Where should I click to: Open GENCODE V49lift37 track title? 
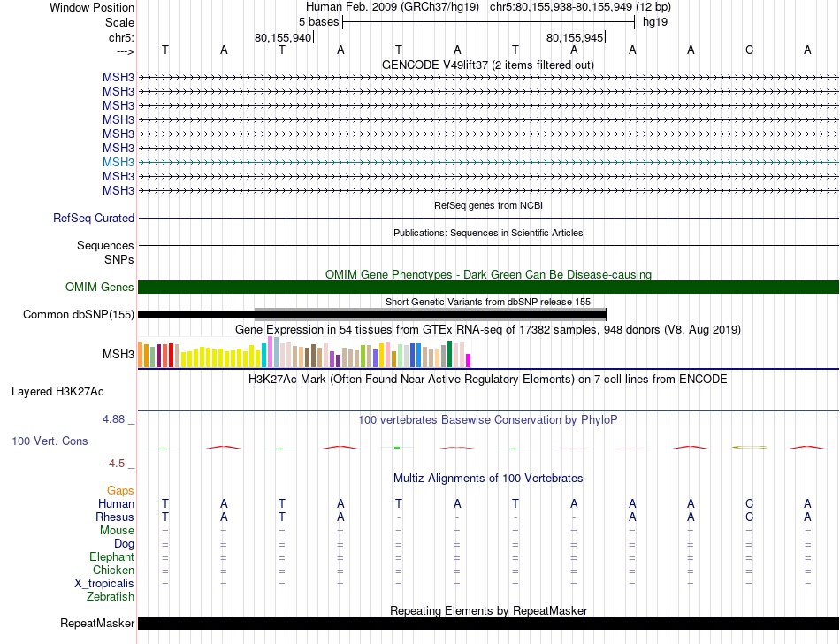click(487, 65)
